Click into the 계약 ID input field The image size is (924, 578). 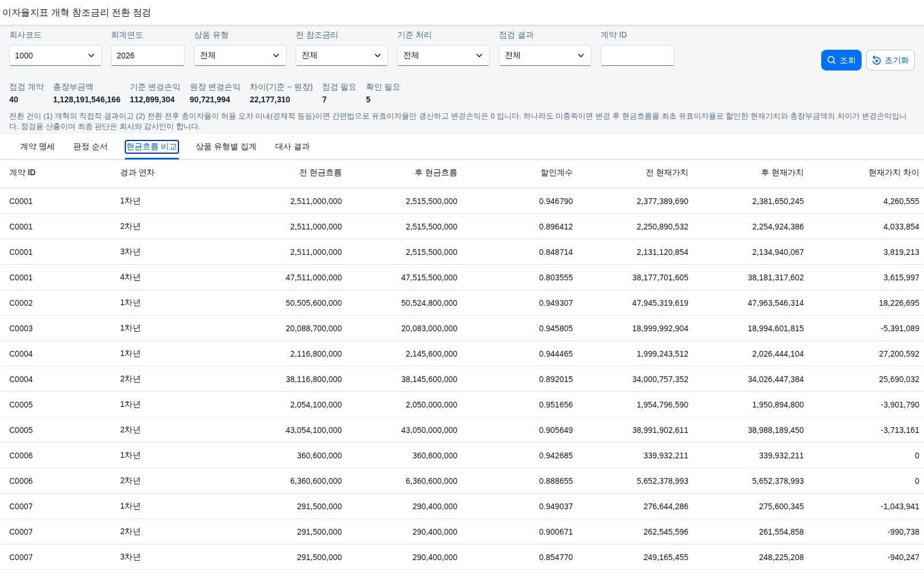pyautogui.click(x=638, y=55)
